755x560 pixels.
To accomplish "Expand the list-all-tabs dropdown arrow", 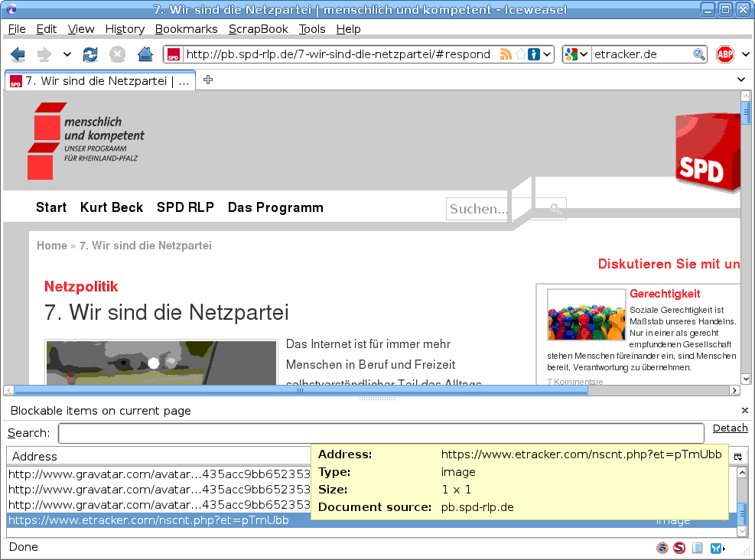I will [740, 80].
